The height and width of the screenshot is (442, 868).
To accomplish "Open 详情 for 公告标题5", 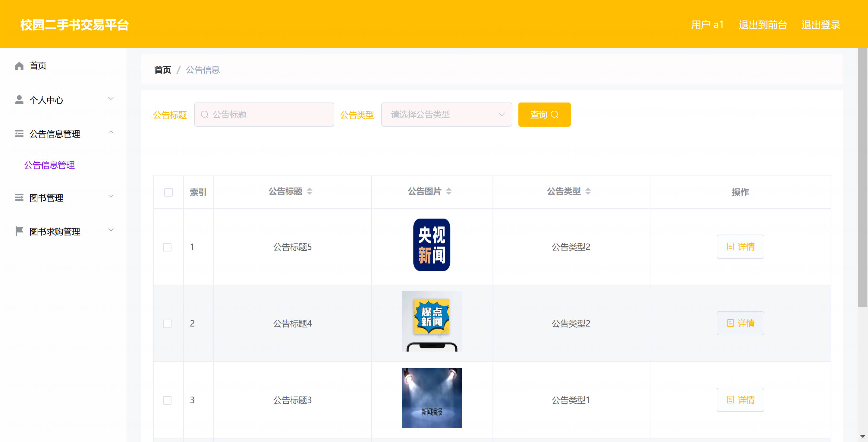I will pyautogui.click(x=740, y=247).
